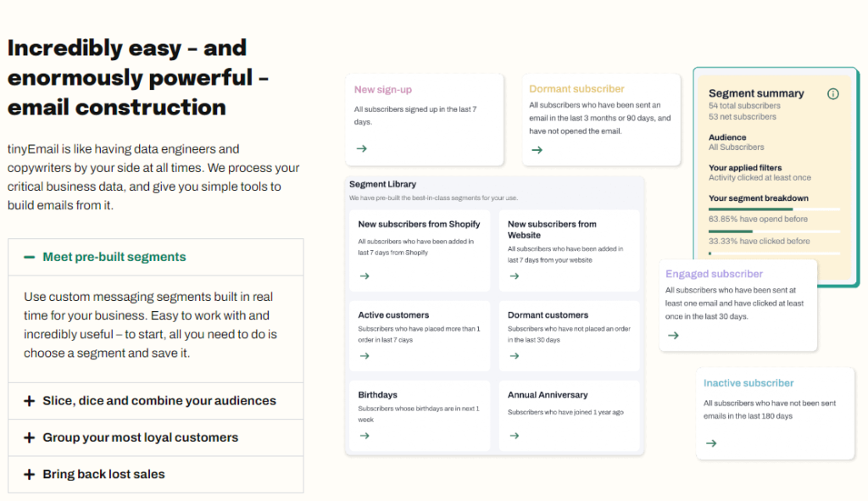Click the arrow under Dormant customers

[515, 355]
